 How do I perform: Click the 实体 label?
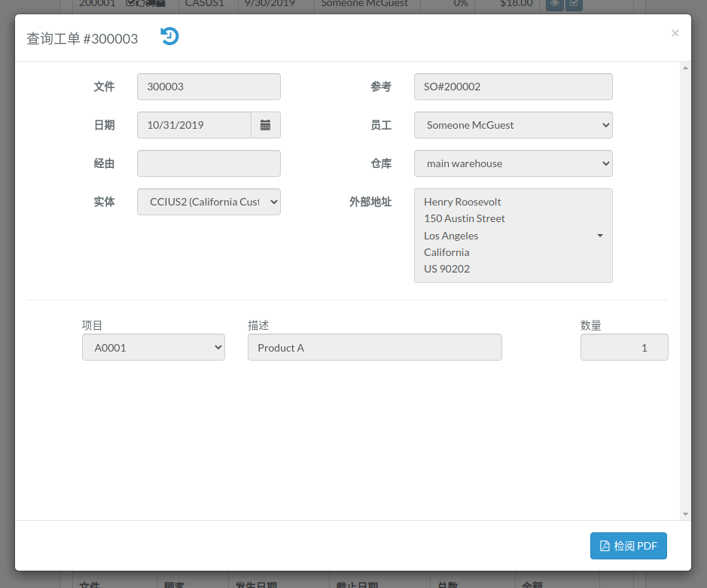(x=104, y=202)
